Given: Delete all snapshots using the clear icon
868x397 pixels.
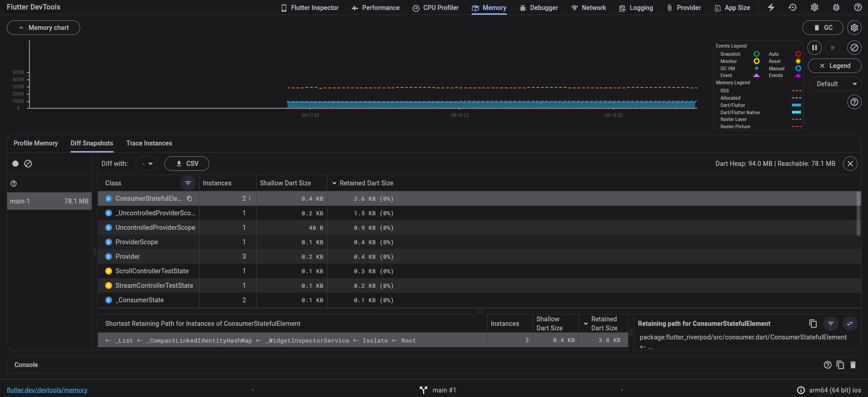Looking at the screenshot, I should [x=28, y=164].
